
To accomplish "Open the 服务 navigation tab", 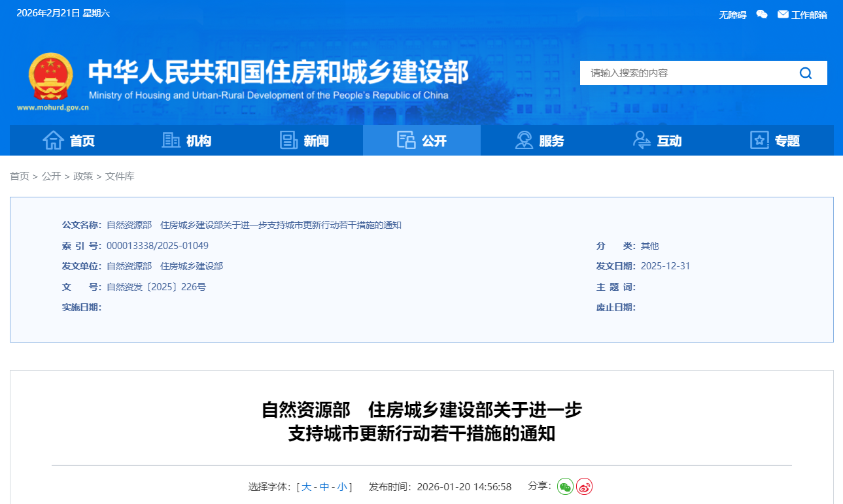I will (540, 141).
